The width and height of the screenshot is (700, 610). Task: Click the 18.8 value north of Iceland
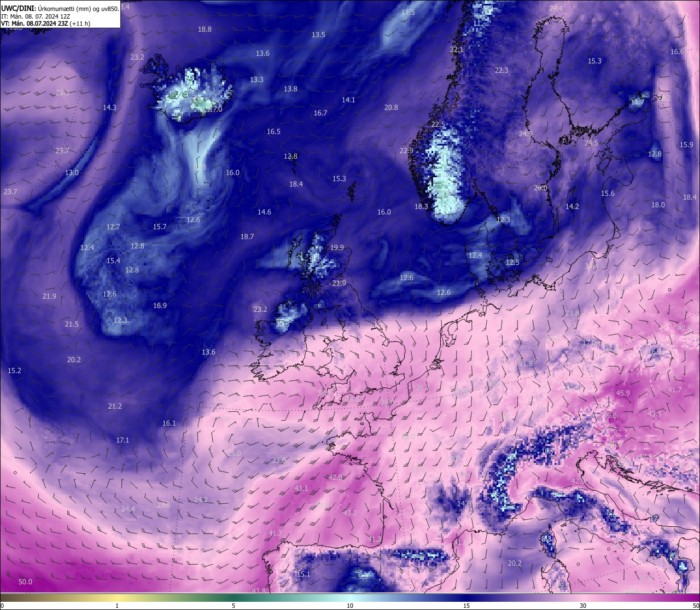point(205,29)
